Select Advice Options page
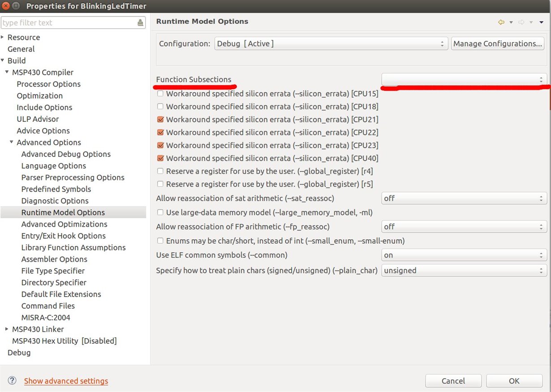Image resolution: width=551 pixels, height=392 pixels. pos(43,130)
